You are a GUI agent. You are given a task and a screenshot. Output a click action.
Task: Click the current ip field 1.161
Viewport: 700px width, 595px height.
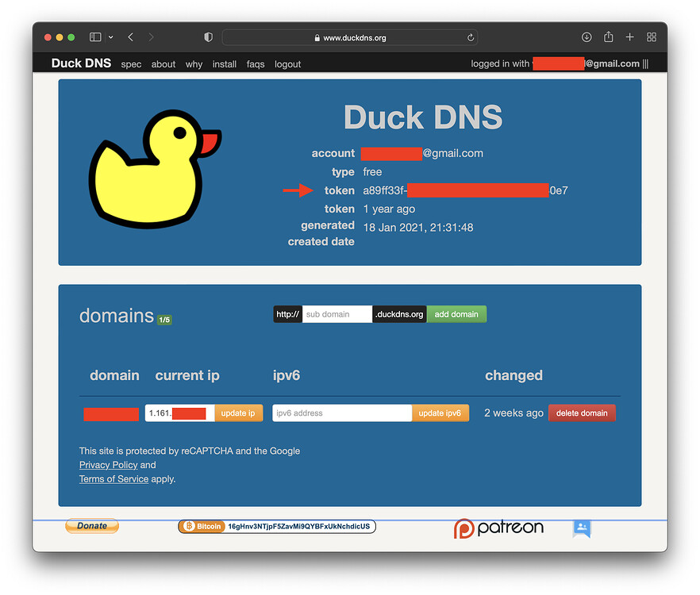click(179, 413)
